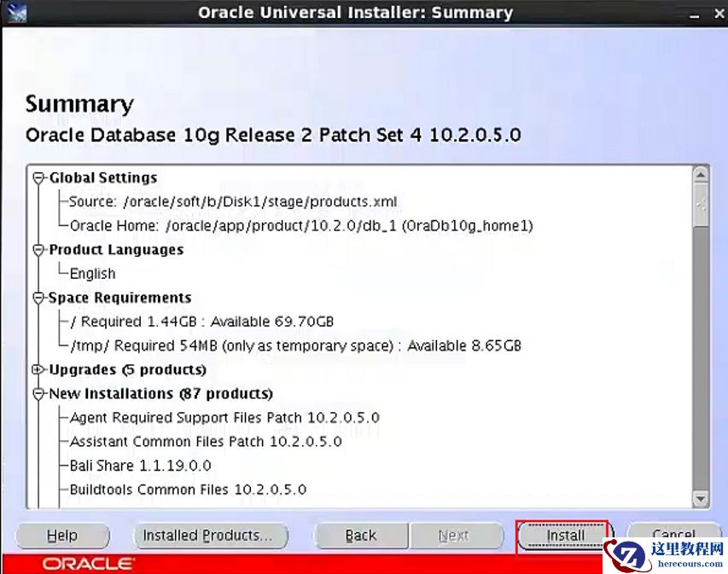Viewport: 728px width, 574px height.
Task: Collapse the New Installations (87 products) node
Action: coord(38,393)
